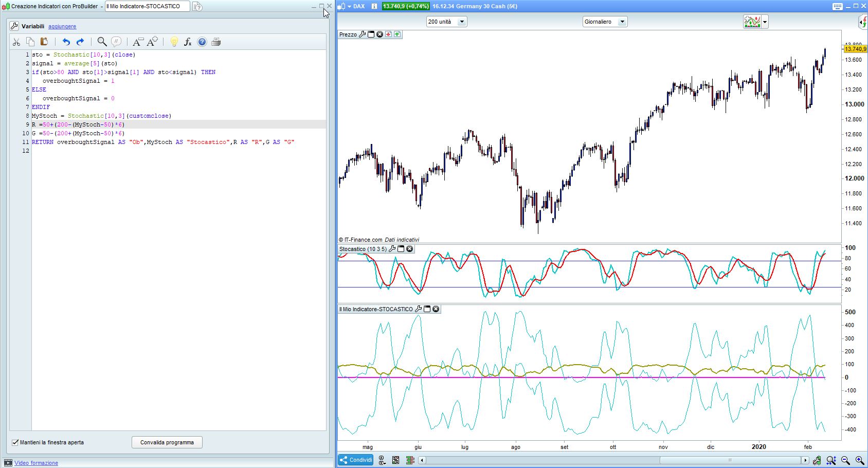Copy code using the copy icon
Screen dimensions: 868x468
point(30,42)
